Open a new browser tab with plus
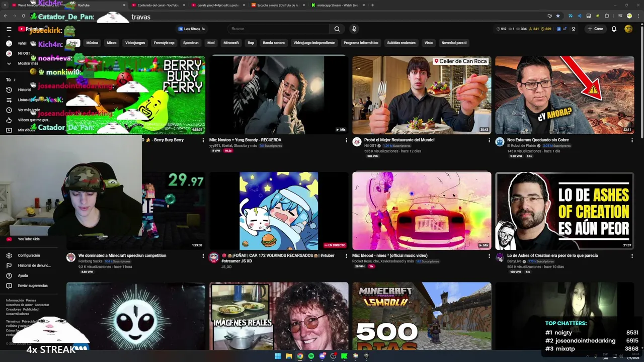 372,5
